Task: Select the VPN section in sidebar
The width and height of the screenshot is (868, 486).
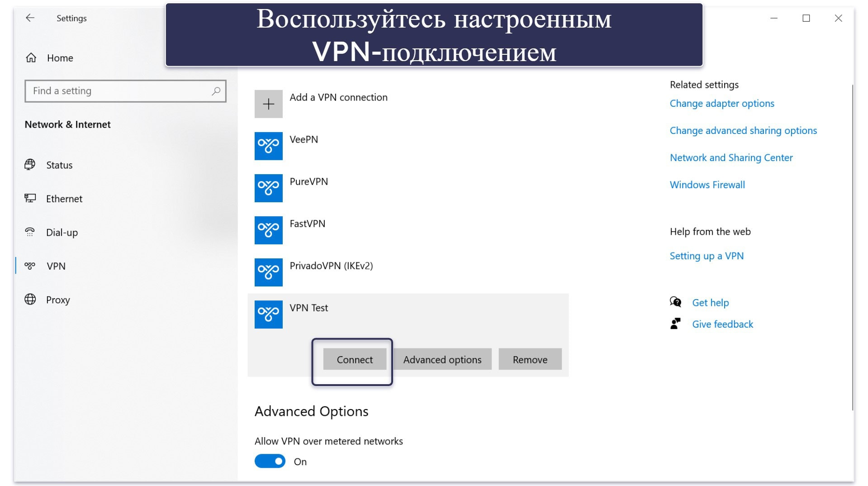Action: tap(45, 266)
